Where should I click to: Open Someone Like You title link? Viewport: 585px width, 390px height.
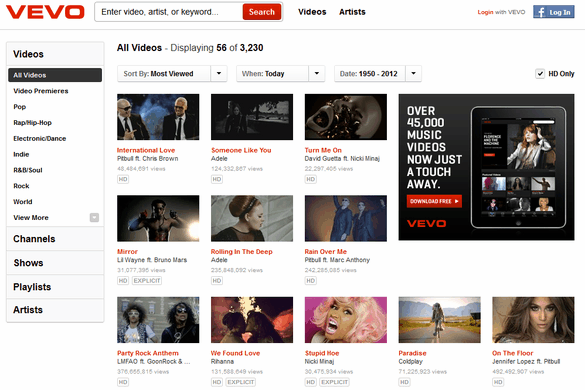click(241, 150)
